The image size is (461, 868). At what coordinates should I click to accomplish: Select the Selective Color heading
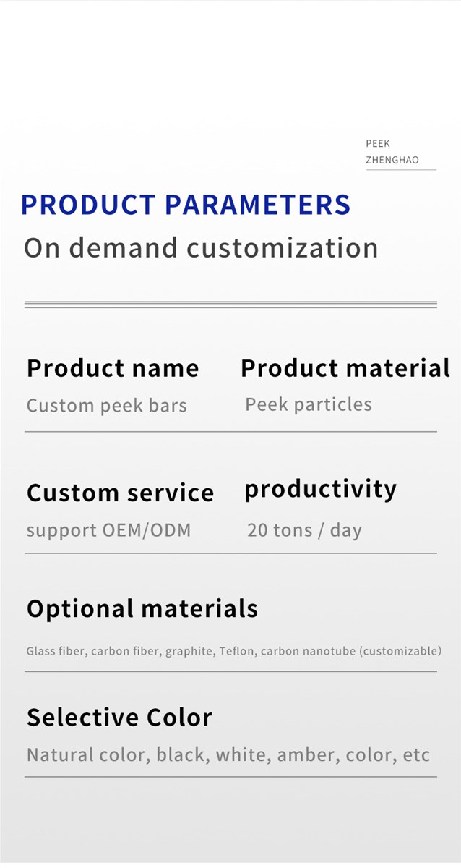(120, 718)
